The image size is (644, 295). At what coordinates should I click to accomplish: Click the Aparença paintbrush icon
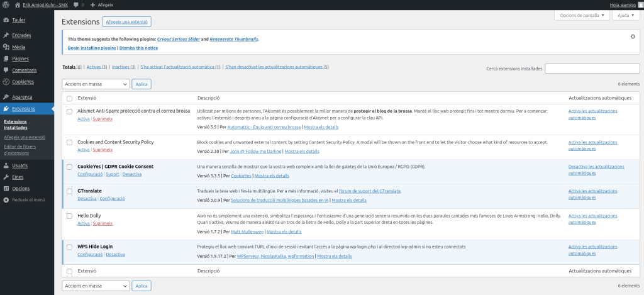point(6,97)
